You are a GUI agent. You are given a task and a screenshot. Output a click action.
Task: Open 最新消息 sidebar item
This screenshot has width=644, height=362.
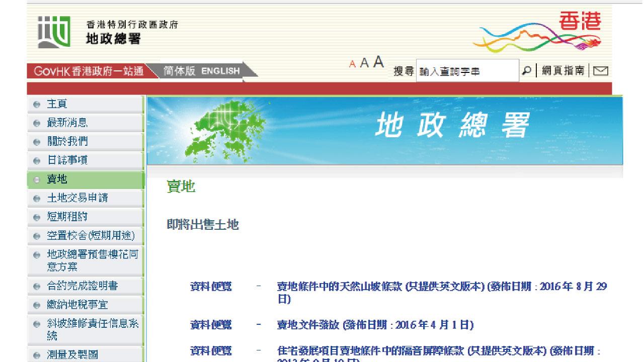click(67, 123)
